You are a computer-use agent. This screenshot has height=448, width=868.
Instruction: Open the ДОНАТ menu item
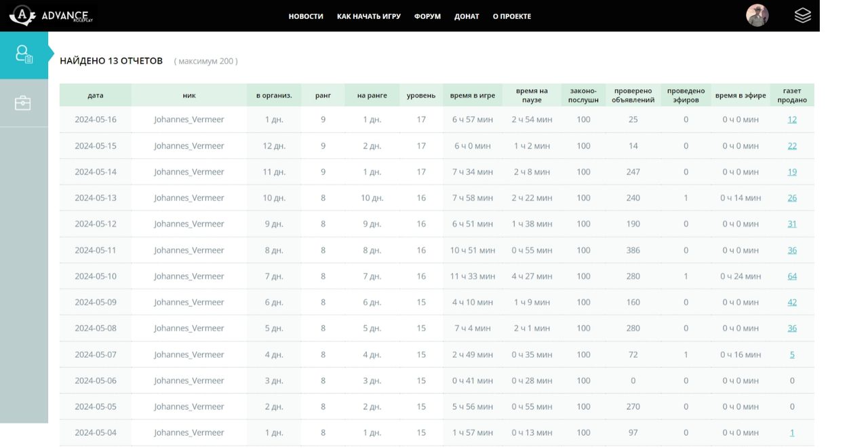coord(467,16)
